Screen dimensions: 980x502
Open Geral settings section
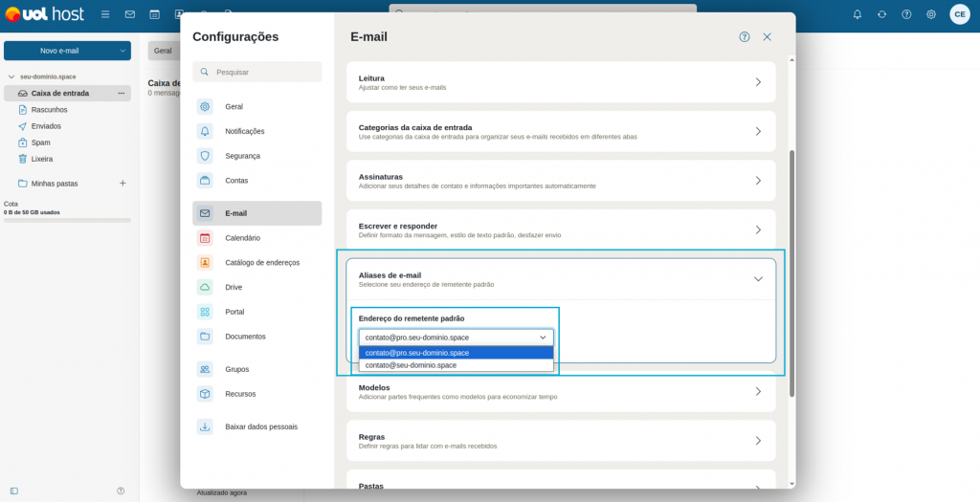click(x=256, y=107)
